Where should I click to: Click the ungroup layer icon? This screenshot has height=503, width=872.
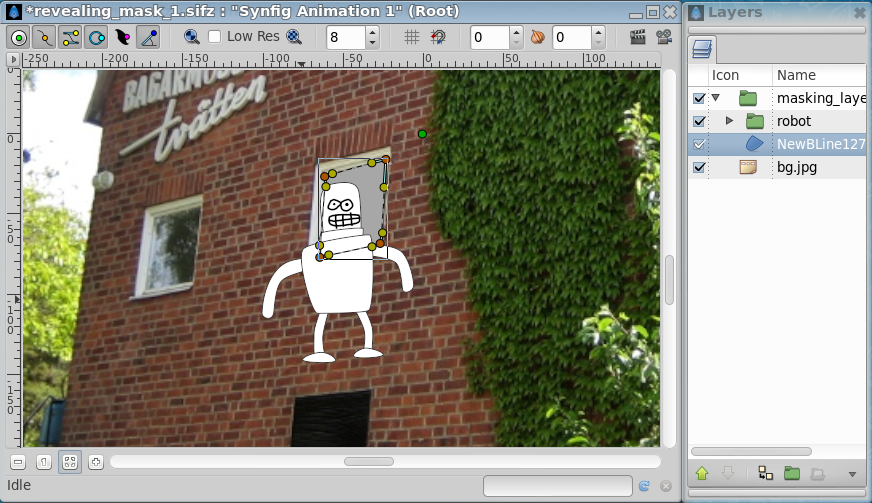(x=818, y=474)
